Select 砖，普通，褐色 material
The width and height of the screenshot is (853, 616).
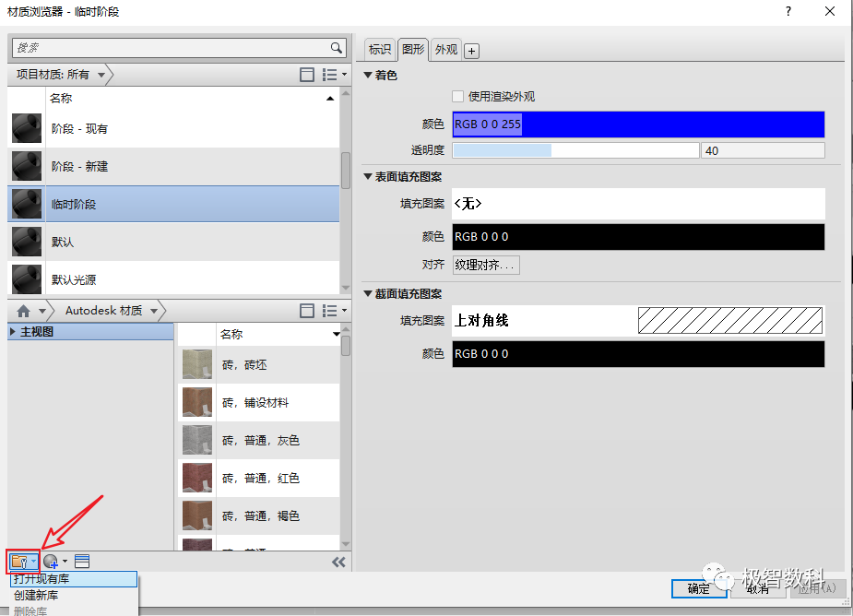[259, 515]
